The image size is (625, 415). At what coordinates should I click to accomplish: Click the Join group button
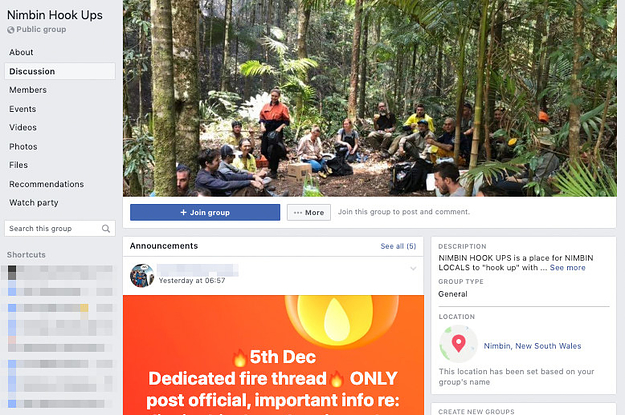[205, 212]
